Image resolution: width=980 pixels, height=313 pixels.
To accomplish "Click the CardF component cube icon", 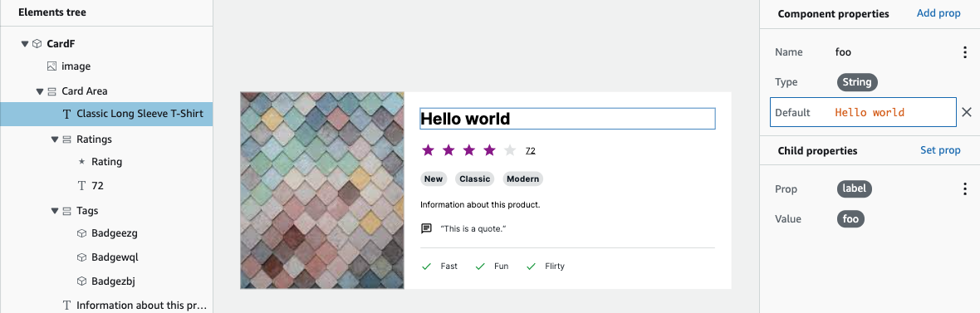I will (x=37, y=44).
